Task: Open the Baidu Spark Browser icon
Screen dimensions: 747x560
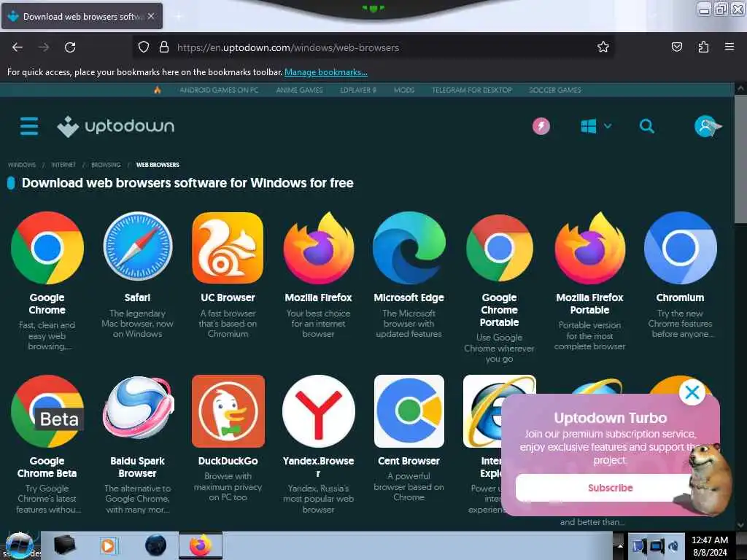Action: (x=138, y=407)
